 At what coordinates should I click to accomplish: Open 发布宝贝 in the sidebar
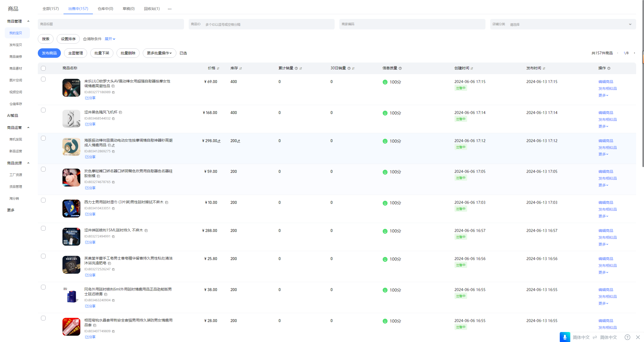coord(16,45)
